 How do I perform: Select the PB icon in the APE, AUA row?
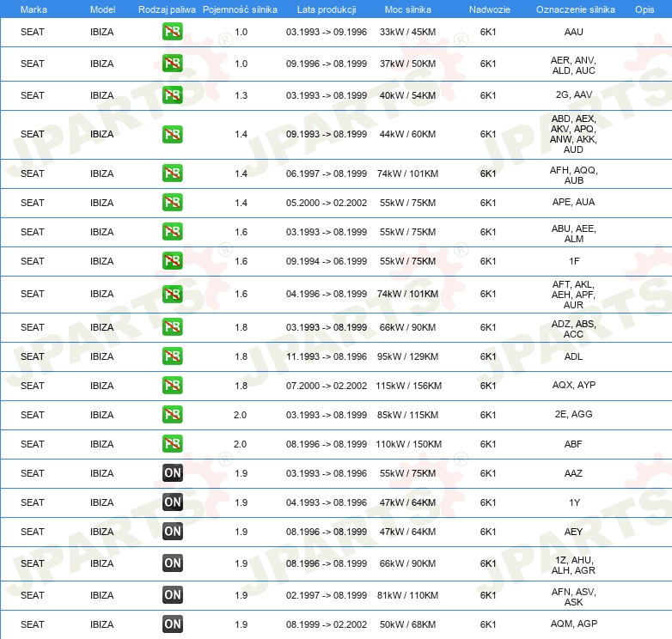[x=173, y=203]
